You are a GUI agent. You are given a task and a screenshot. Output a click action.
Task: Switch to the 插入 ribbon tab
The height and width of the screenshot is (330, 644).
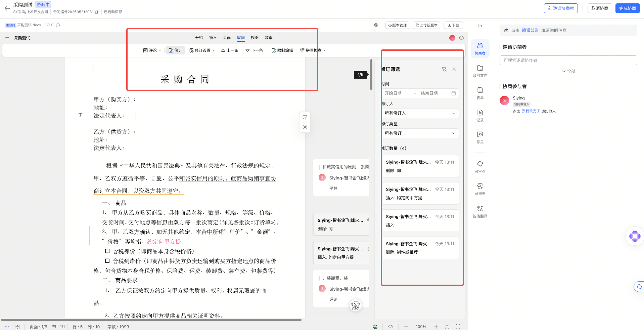[x=213, y=38]
